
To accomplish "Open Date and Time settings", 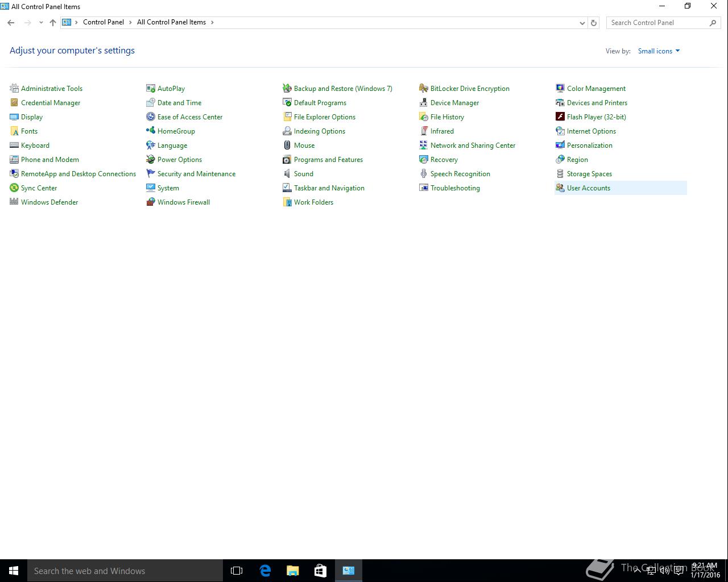I will [179, 103].
